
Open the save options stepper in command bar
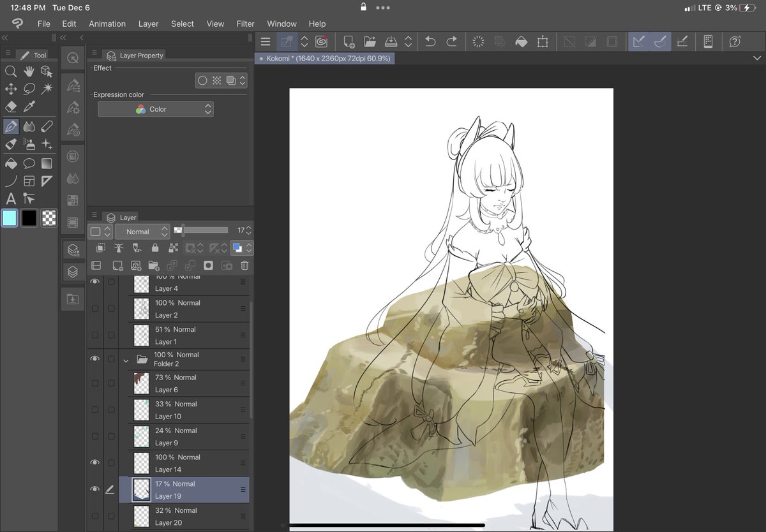point(408,41)
